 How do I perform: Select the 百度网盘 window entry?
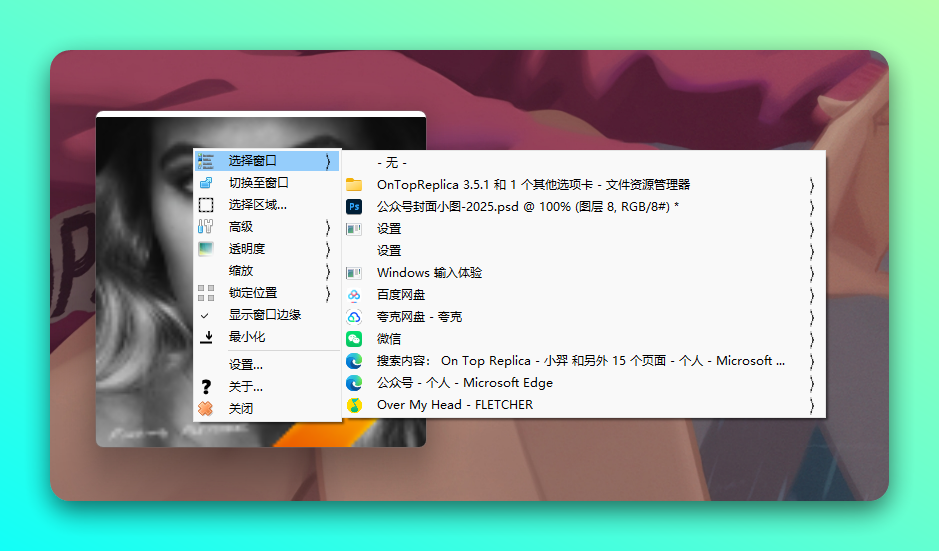click(583, 295)
